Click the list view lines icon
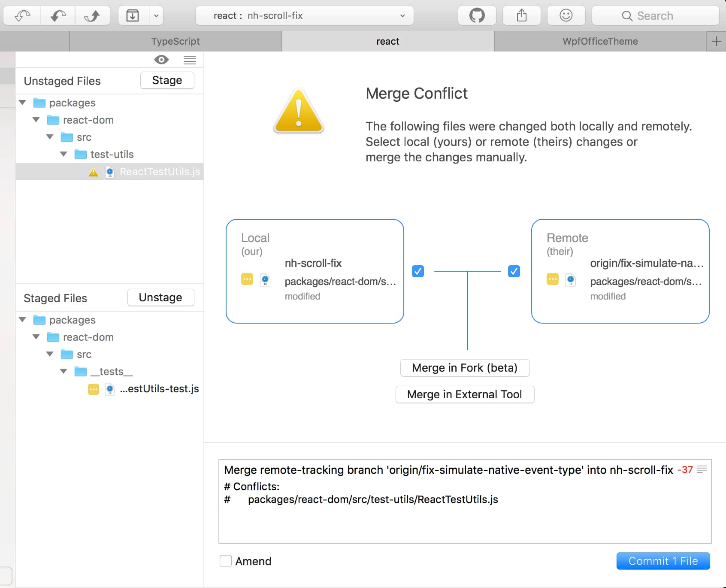Screen dimensions: 726x588 190,60
